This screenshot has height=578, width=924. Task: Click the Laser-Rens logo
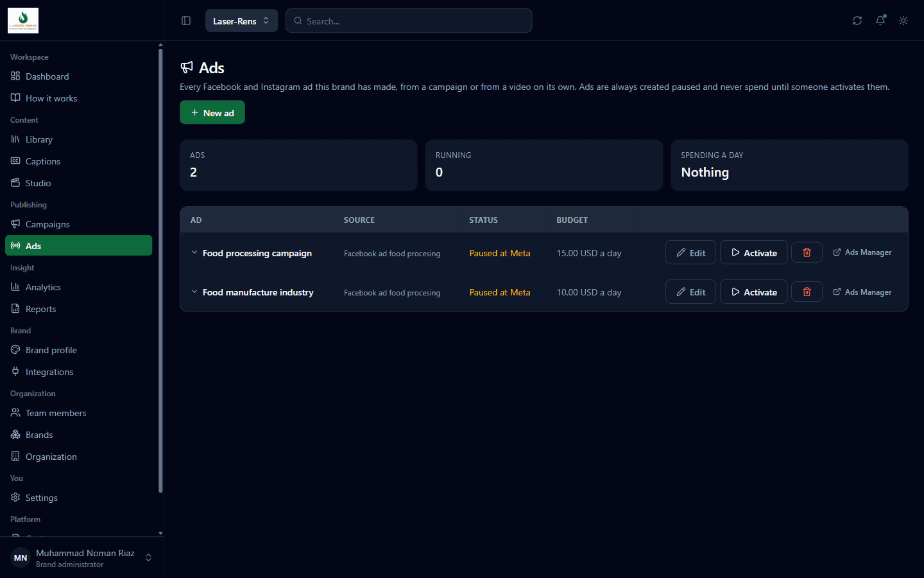pyautogui.click(x=23, y=21)
